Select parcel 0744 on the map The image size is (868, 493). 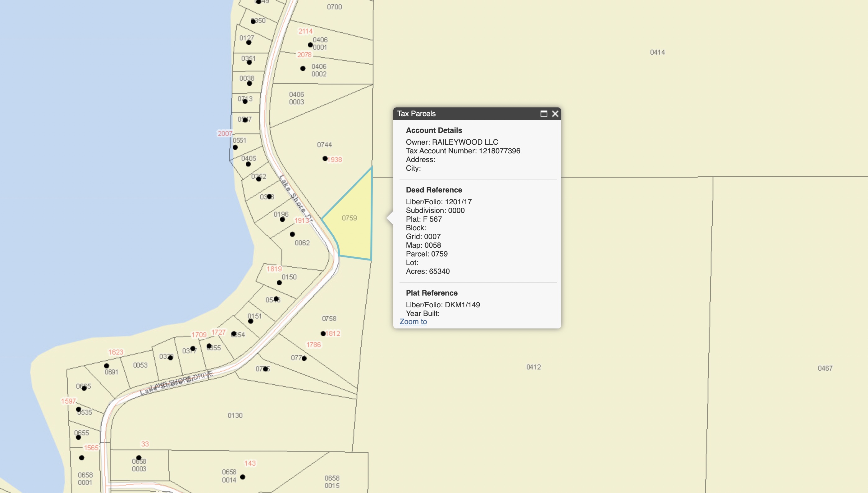324,145
